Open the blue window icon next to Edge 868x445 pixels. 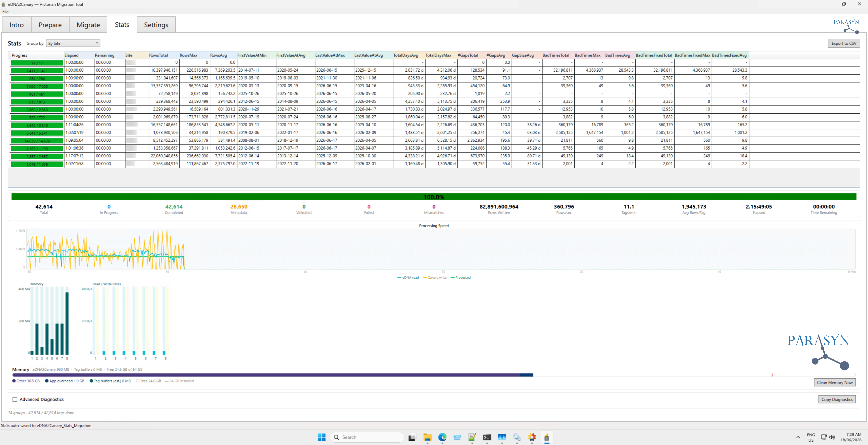457,437
